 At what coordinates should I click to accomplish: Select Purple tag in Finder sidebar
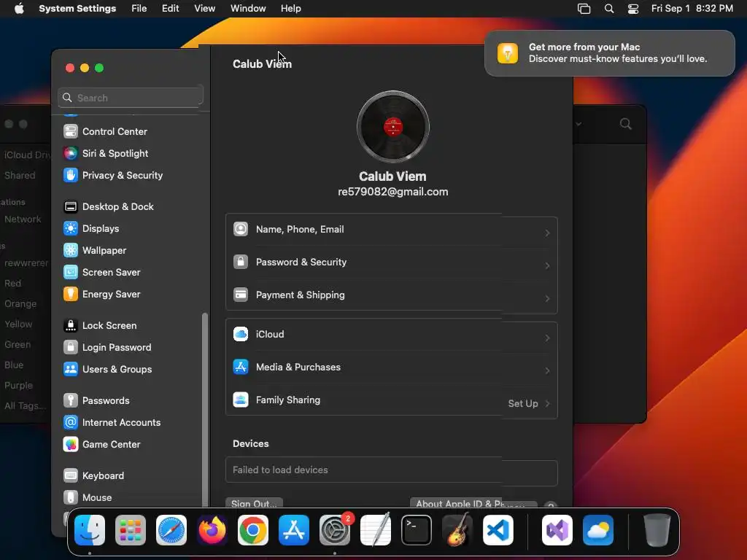18,385
